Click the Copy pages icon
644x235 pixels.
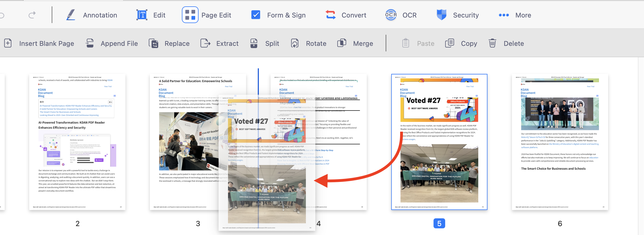point(450,43)
